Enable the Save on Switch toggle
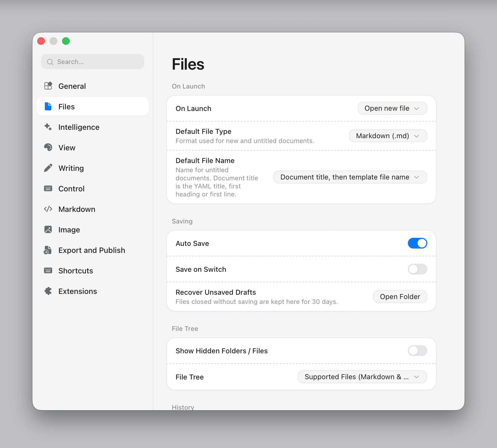Screen dimensions: 497x448 417,269
